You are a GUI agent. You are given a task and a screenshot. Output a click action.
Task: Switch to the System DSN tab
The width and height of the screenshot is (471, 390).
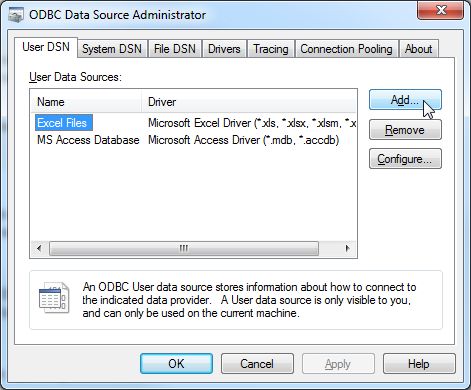(112, 49)
